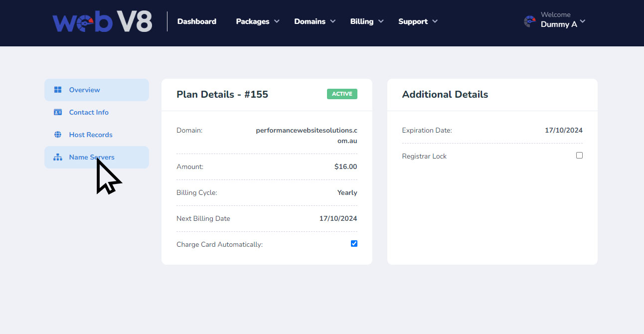Open the Contact Info section
Image resolution: width=644 pixels, height=334 pixels.
click(x=89, y=112)
